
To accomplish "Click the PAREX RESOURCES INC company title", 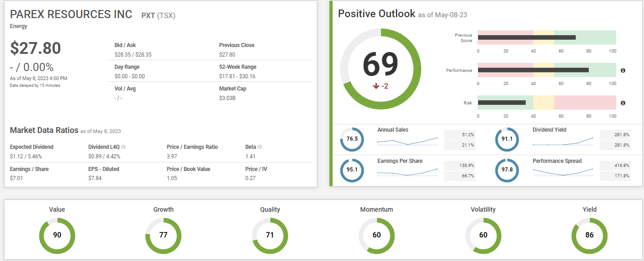I will pos(71,14).
